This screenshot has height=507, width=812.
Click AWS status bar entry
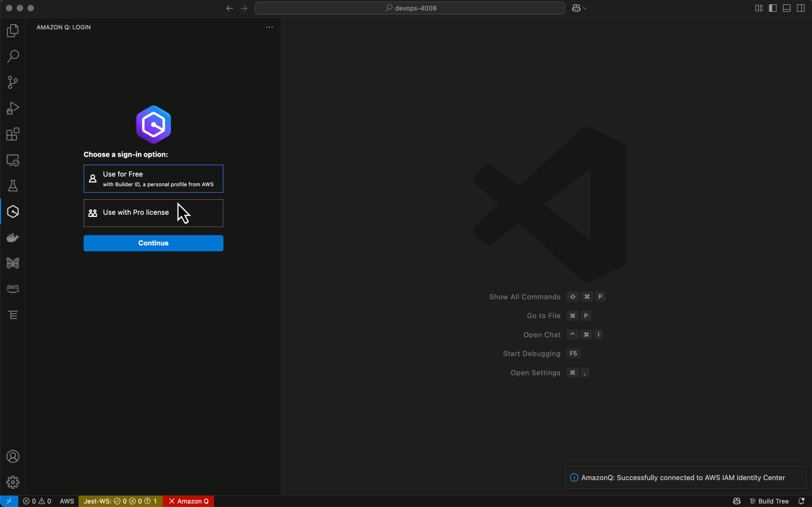67,501
